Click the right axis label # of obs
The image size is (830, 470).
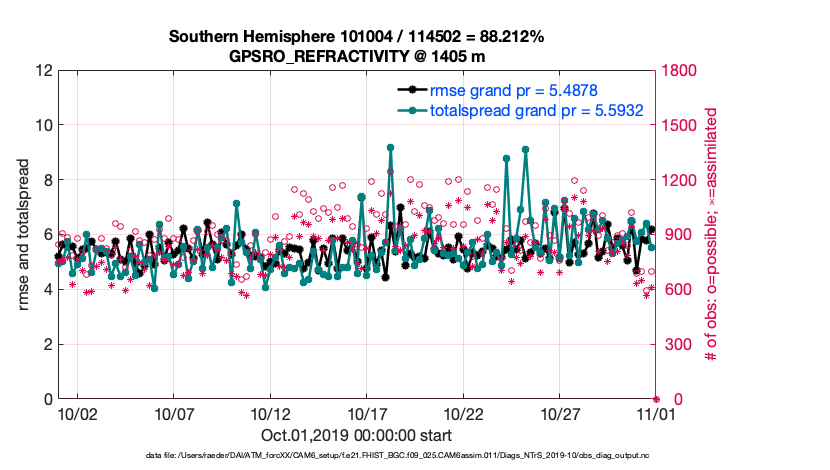[712, 234]
